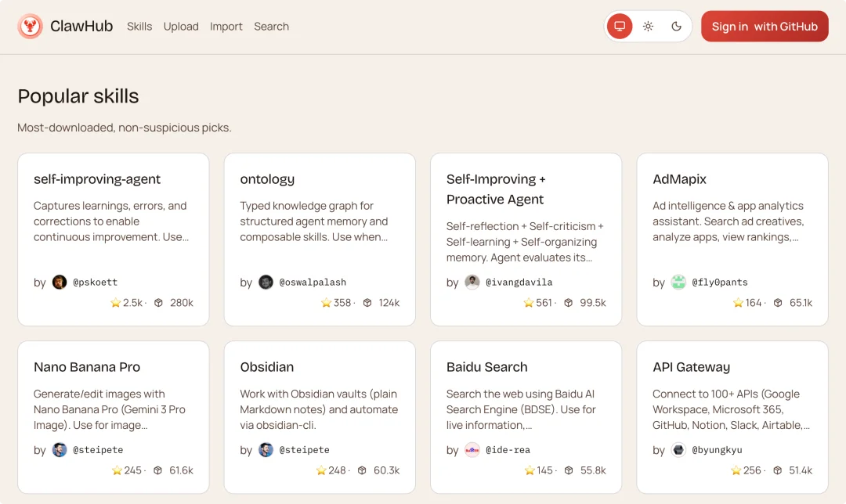Enable dark mode moon icon

pyautogui.click(x=677, y=27)
